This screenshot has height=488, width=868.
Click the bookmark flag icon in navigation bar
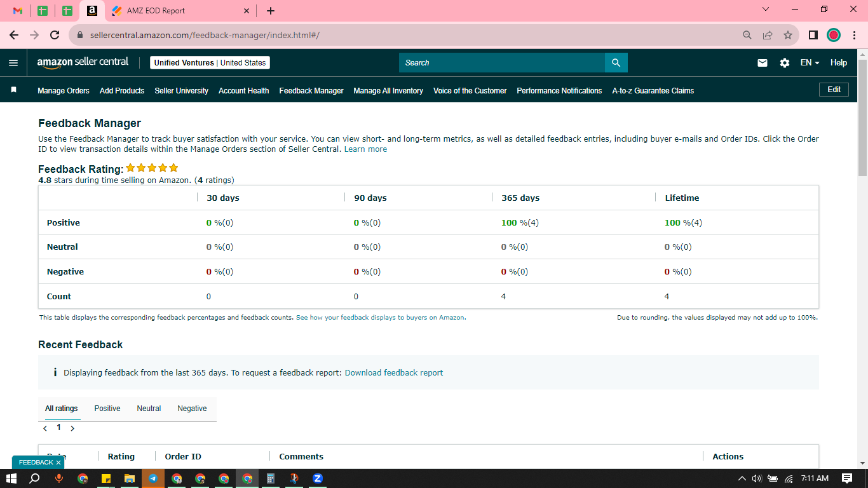13,90
